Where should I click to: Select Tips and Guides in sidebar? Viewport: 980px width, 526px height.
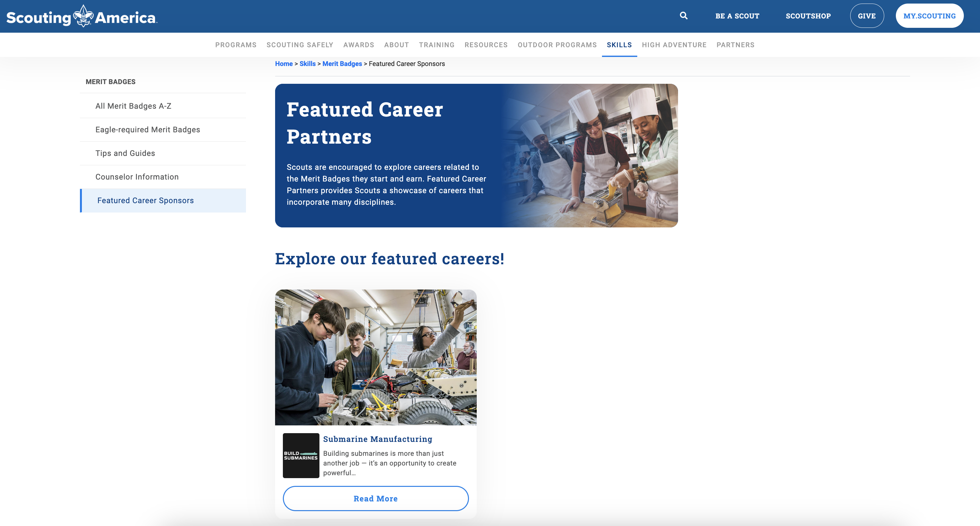click(163, 153)
